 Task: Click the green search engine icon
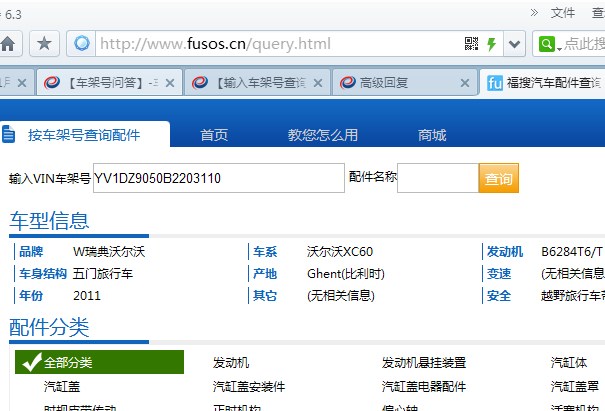(x=546, y=44)
